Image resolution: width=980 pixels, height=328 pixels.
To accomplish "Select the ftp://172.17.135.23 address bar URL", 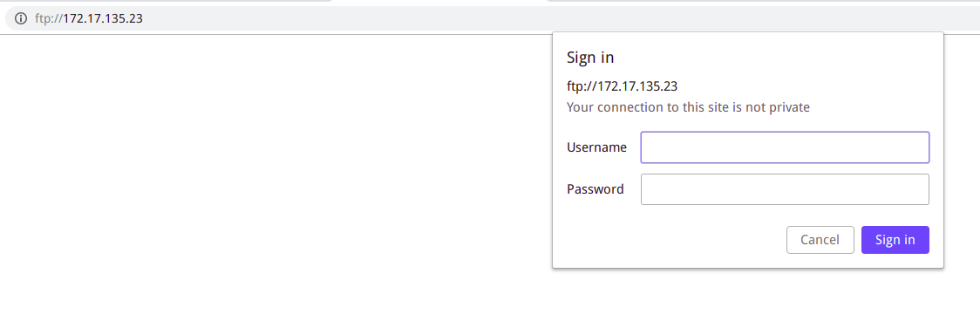I will tap(89, 18).
